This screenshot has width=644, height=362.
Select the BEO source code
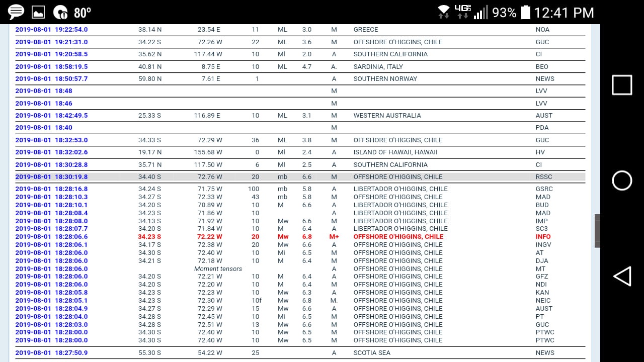[542, 67]
